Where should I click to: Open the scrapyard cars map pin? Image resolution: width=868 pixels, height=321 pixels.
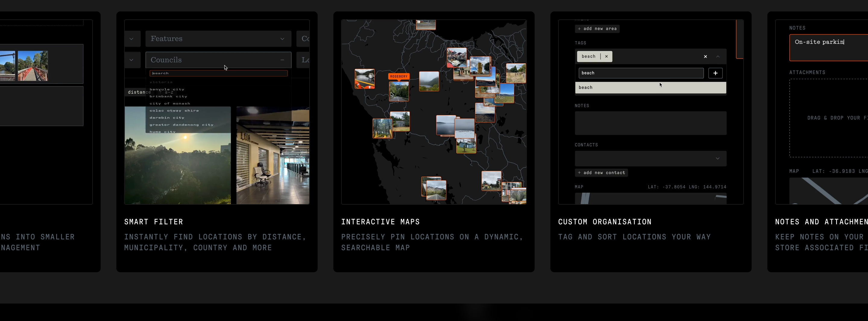[457, 58]
